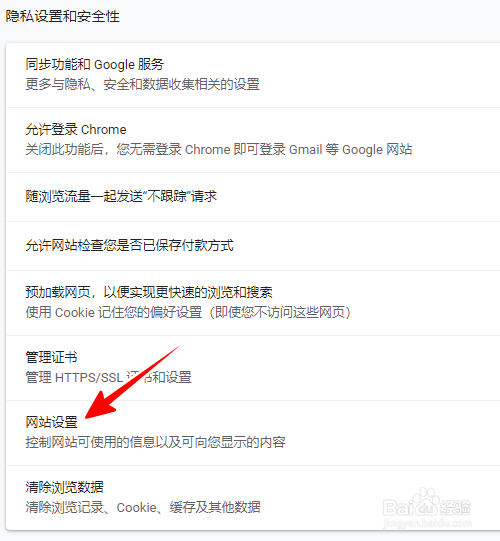Click the red arrow annotation
This screenshot has height=541, width=500.
coord(132,383)
